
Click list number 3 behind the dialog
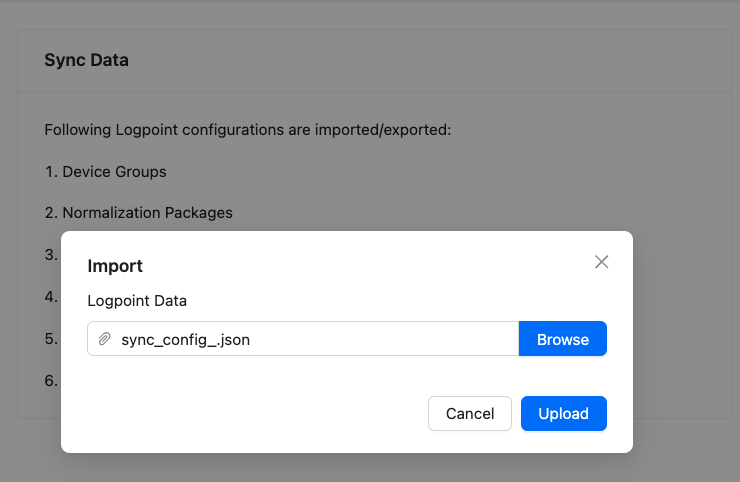click(51, 254)
